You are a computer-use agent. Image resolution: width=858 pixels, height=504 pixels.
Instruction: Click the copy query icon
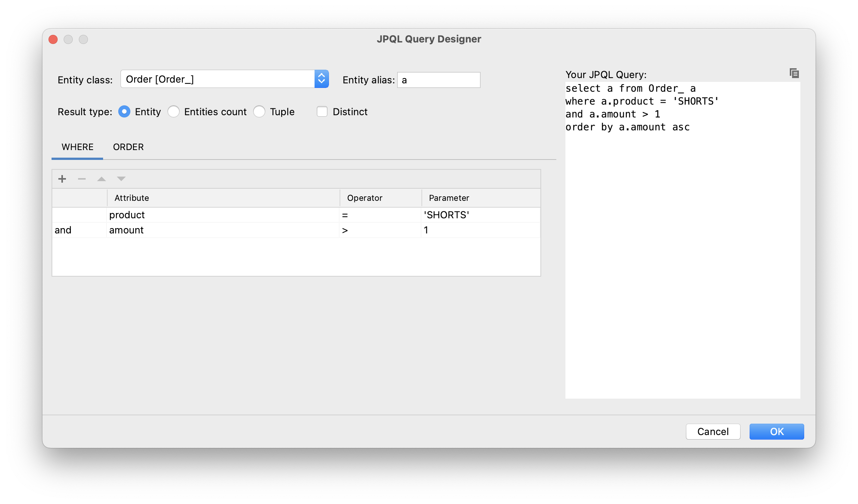pos(794,73)
